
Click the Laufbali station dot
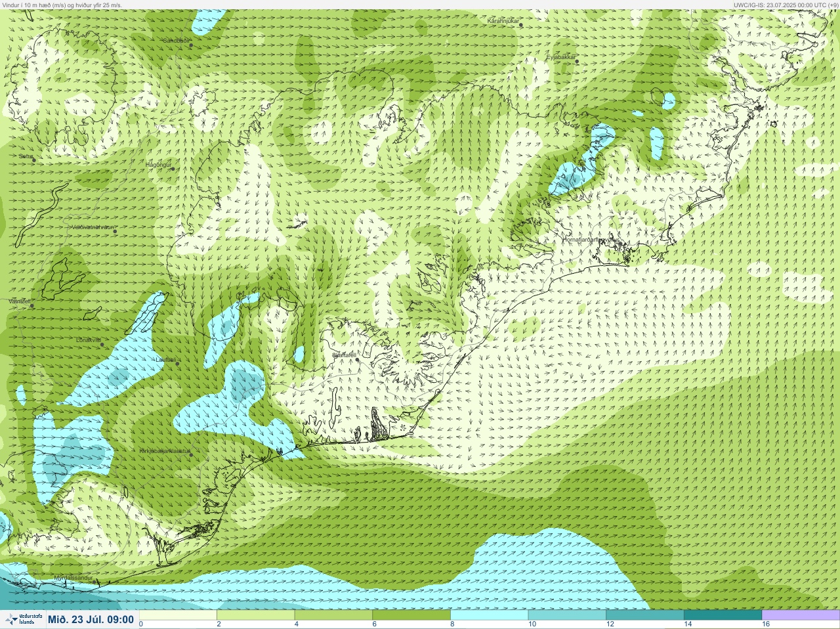click(178, 364)
